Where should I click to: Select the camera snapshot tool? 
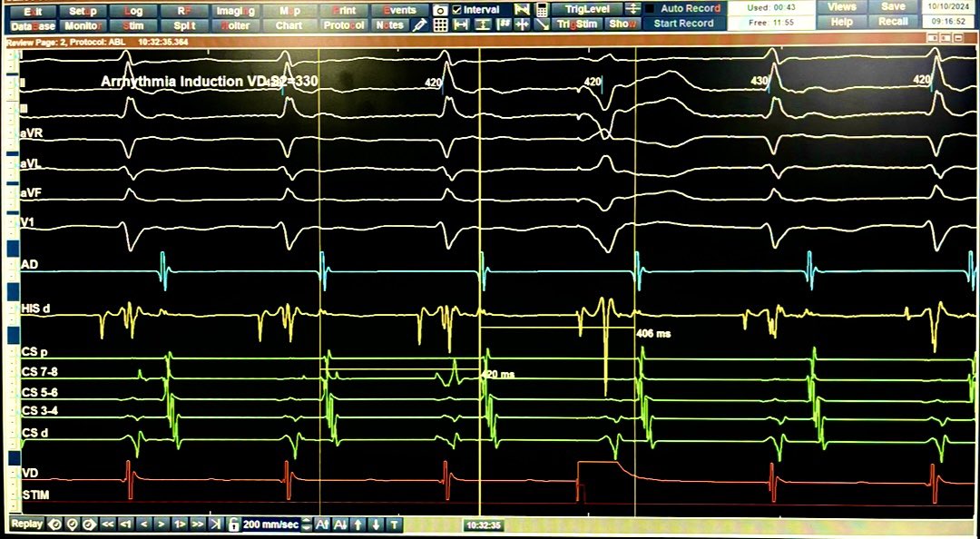(x=439, y=10)
